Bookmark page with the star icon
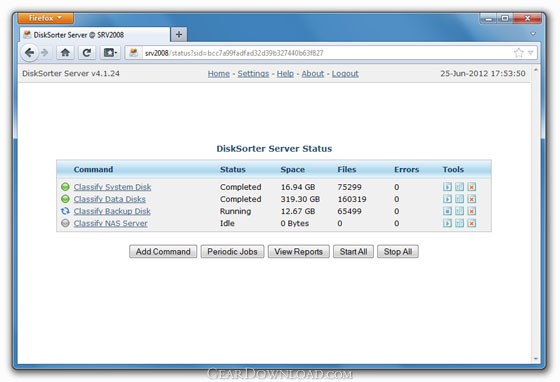560x382 pixels. point(518,53)
